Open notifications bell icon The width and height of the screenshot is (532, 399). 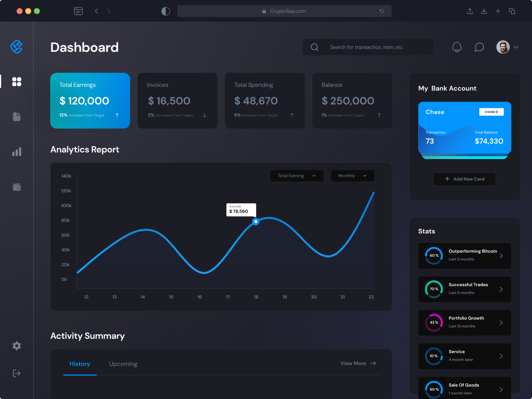457,47
